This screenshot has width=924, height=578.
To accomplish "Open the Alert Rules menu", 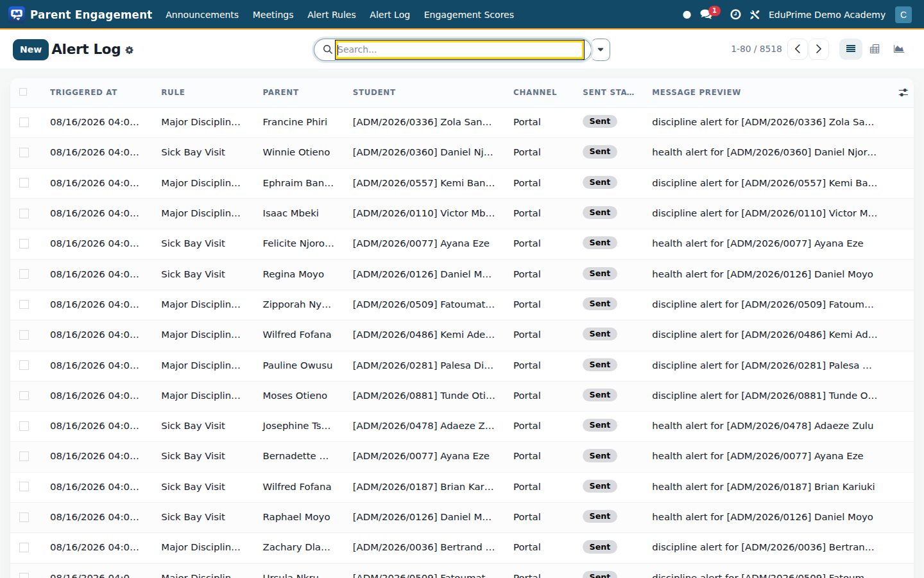I will coord(332,15).
